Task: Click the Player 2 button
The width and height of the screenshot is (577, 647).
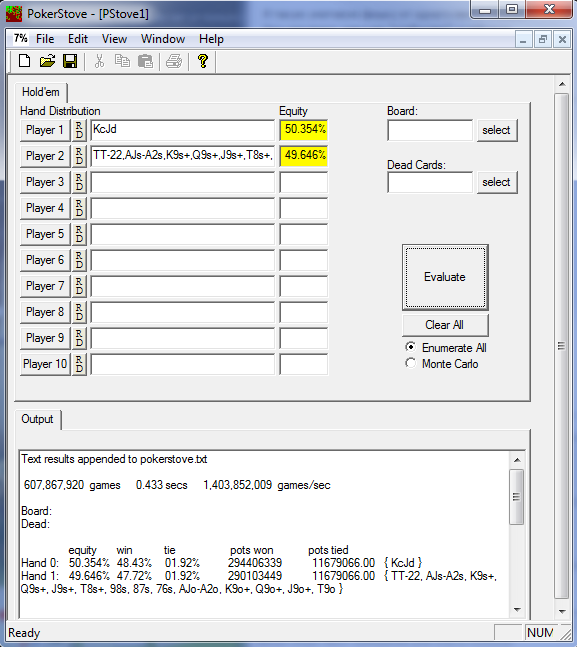Action: (x=45, y=156)
